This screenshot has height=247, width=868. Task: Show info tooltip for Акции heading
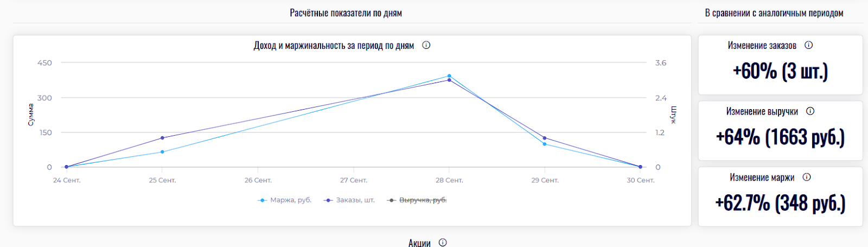(x=443, y=243)
